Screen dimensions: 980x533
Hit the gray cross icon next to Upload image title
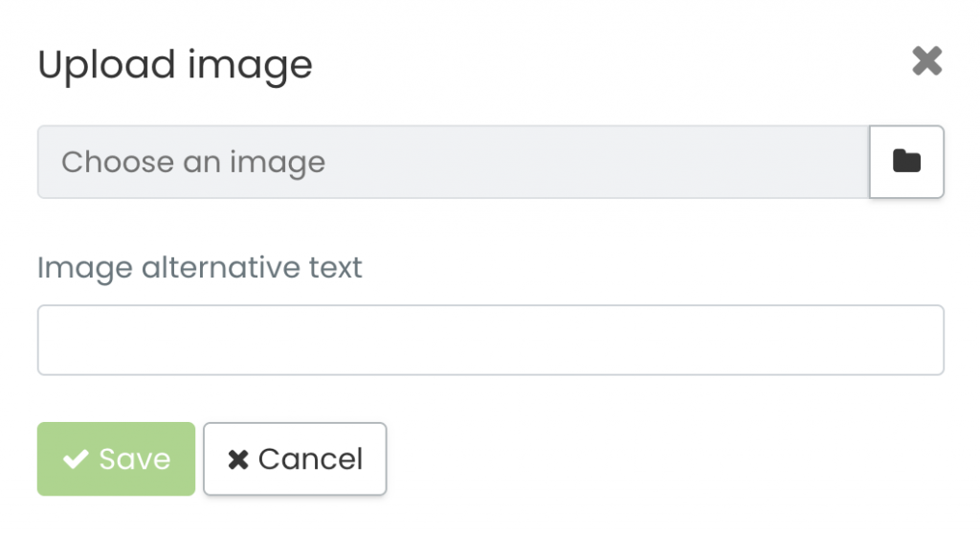926,60
